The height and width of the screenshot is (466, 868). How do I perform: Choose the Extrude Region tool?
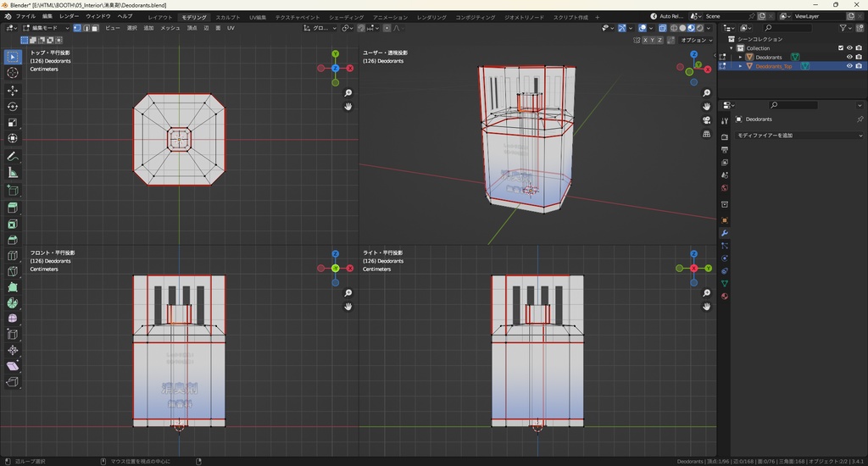13,208
